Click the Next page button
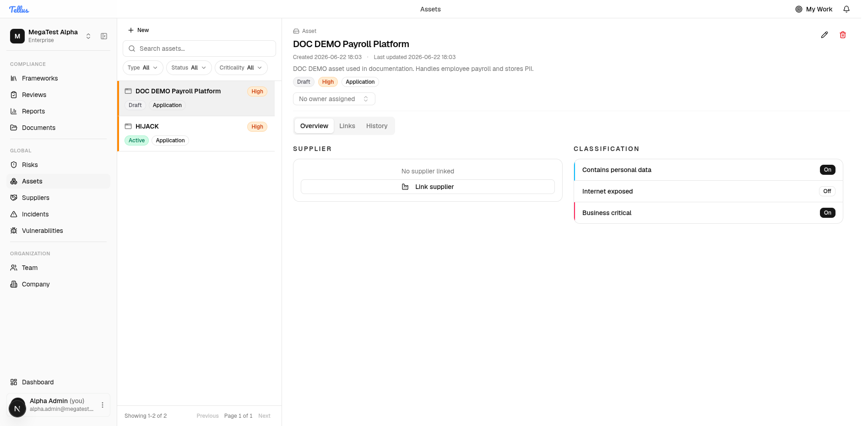 [x=264, y=416]
